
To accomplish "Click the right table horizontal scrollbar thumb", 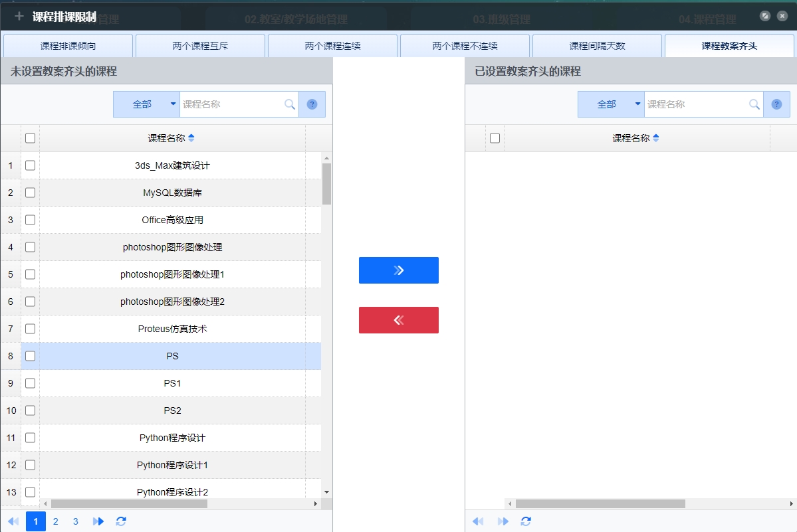I will click(x=600, y=503).
